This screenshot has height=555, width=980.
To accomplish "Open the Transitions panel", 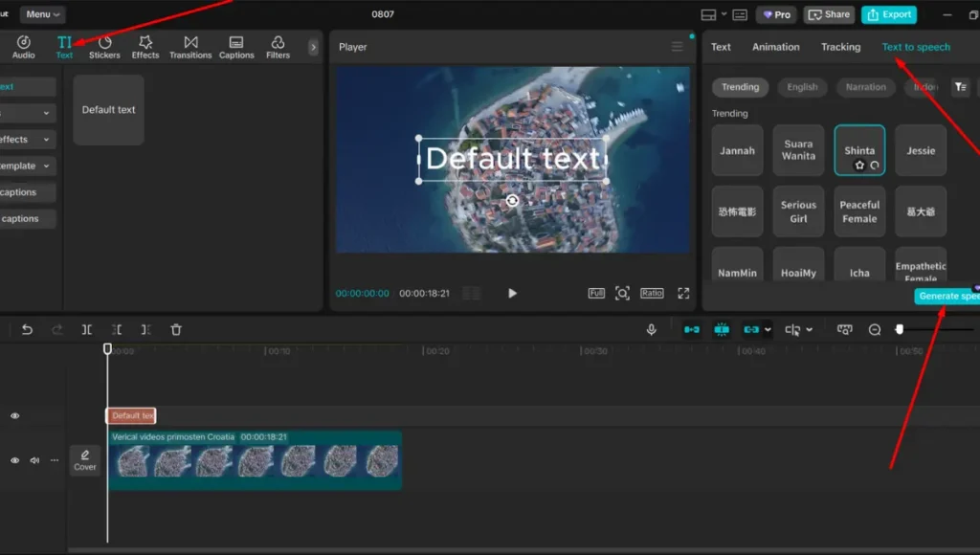I will click(190, 47).
